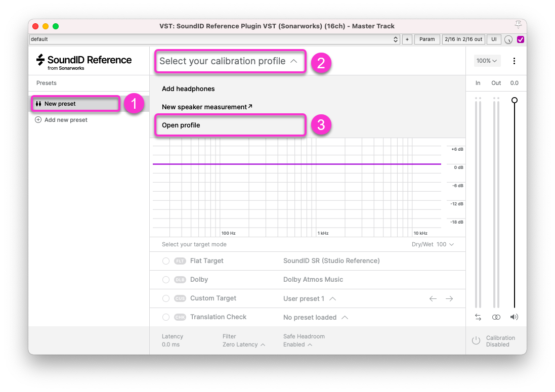Click the plus icon beside Add new preset

click(38, 120)
